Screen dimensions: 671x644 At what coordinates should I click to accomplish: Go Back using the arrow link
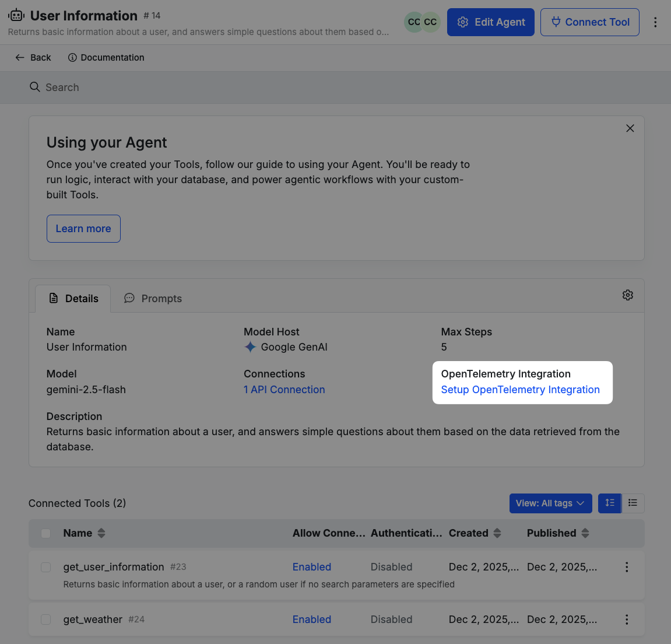33,57
